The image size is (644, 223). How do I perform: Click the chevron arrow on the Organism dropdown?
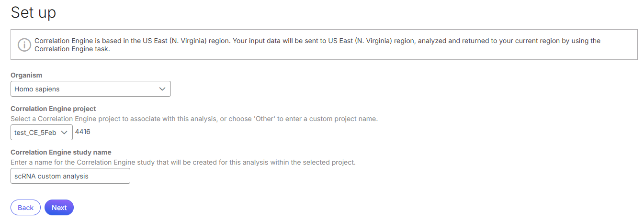click(x=162, y=89)
